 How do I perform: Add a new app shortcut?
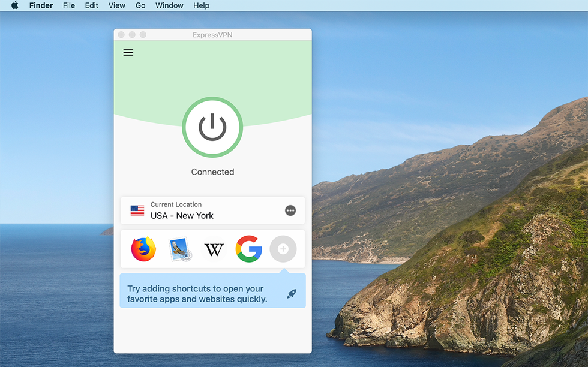tap(283, 249)
